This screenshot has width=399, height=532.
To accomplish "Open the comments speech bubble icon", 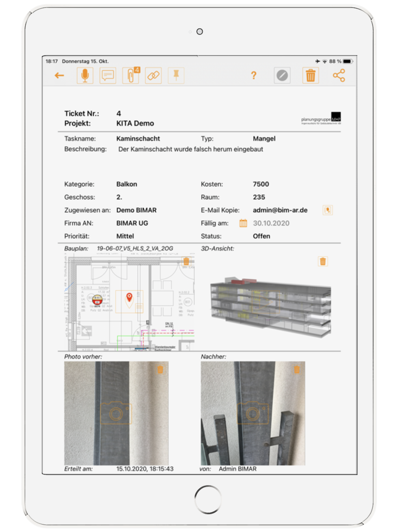I will pyautogui.click(x=108, y=75).
